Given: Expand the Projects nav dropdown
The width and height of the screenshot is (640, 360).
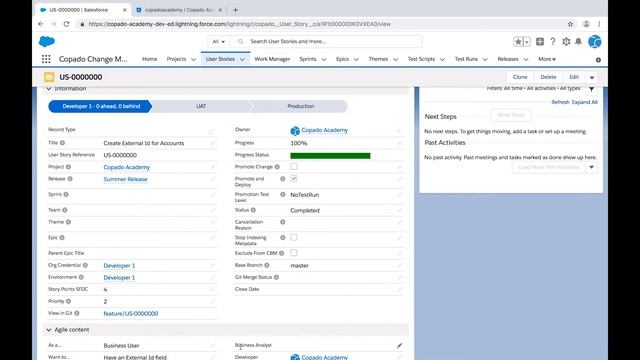Looking at the screenshot, I should (193, 60).
